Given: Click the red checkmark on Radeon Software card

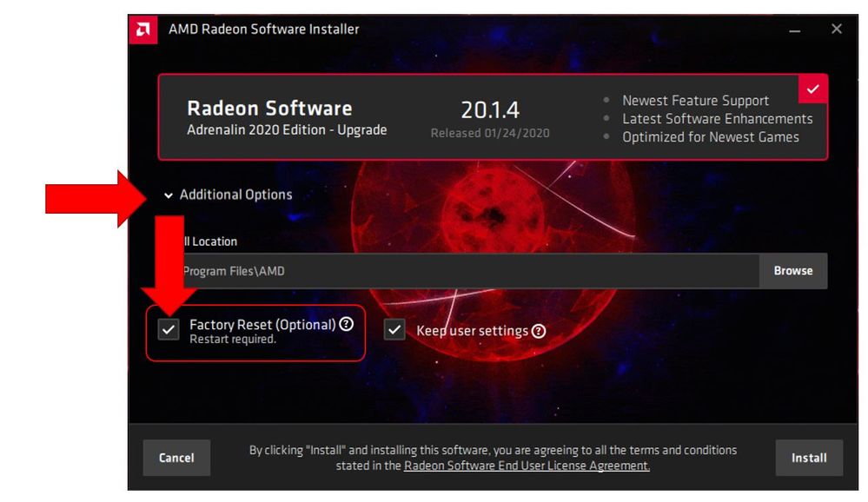Looking at the screenshot, I should [x=812, y=89].
